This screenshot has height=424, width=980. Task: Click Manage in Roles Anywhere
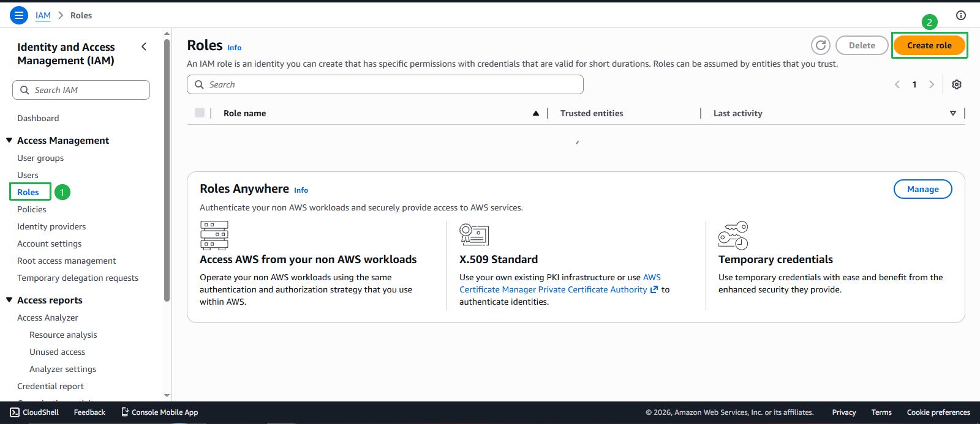pyautogui.click(x=923, y=189)
